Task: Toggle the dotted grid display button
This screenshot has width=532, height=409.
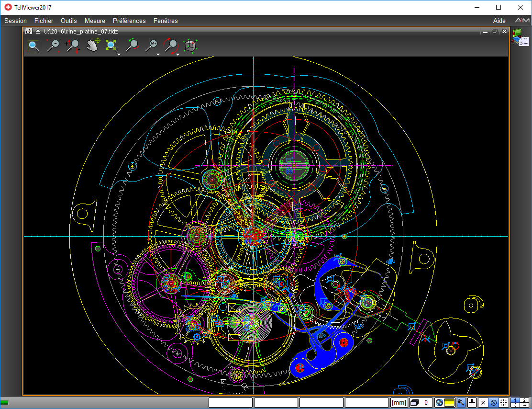Action: pyautogui.click(x=504, y=402)
